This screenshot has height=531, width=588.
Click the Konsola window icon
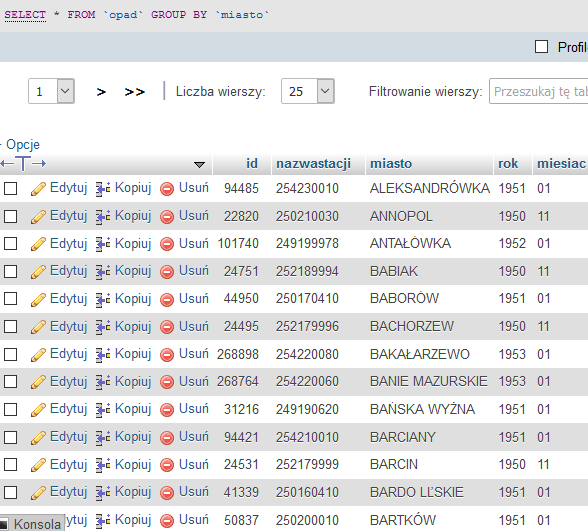click(4, 524)
